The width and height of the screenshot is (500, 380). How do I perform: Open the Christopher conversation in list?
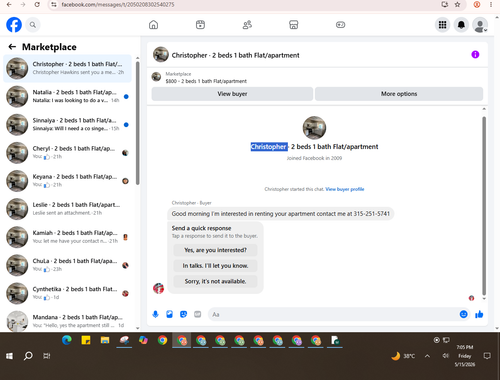[67, 68]
